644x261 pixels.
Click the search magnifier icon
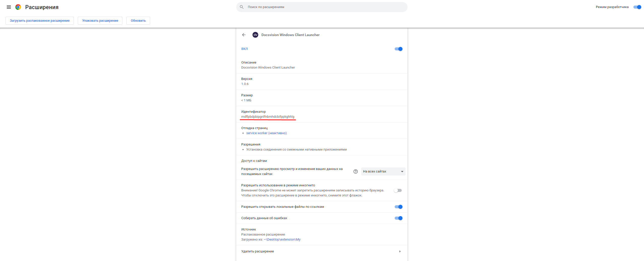[242, 7]
